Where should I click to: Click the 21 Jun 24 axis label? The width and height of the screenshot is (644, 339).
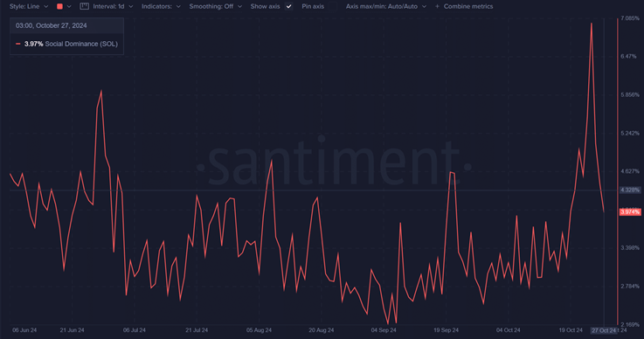tap(72, 330)
